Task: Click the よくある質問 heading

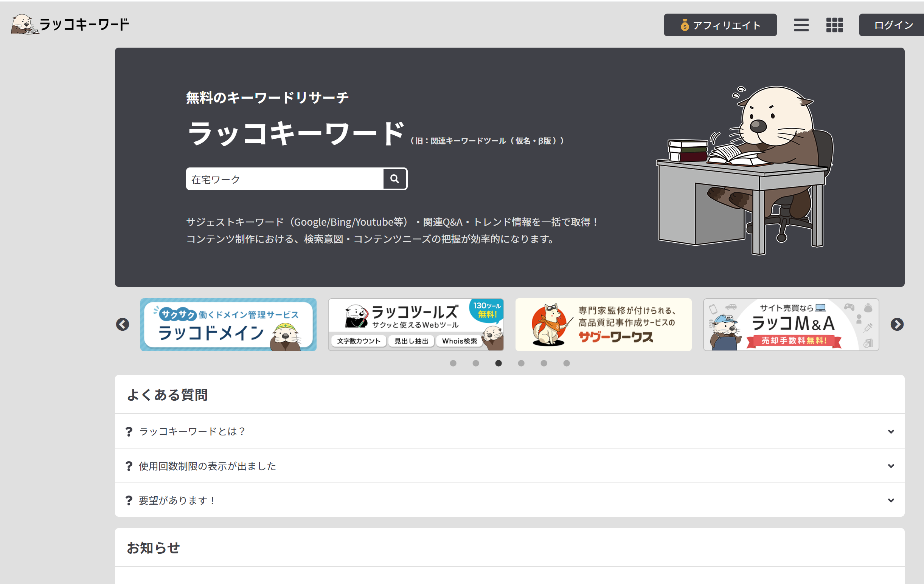Action: click(x=167, y=395)
